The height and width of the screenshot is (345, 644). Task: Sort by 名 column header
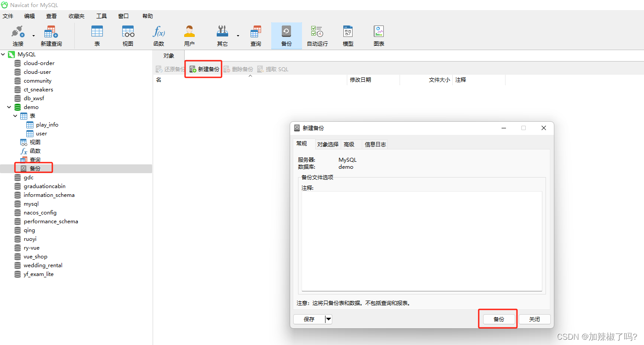[250, 80]
